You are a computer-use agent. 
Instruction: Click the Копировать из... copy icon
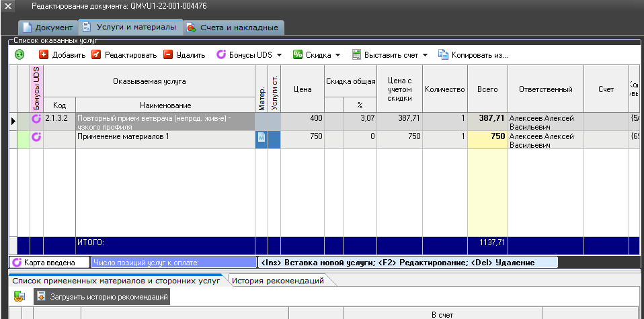click(x=443, y=54)
